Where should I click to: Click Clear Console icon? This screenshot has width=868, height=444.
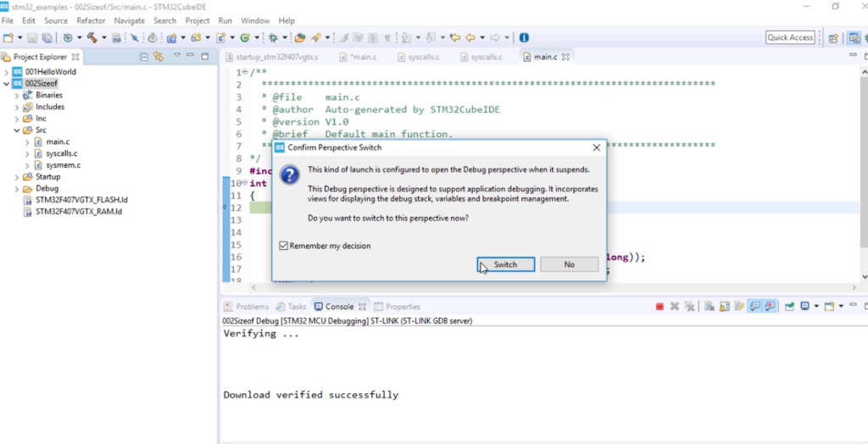pos(709,306)
